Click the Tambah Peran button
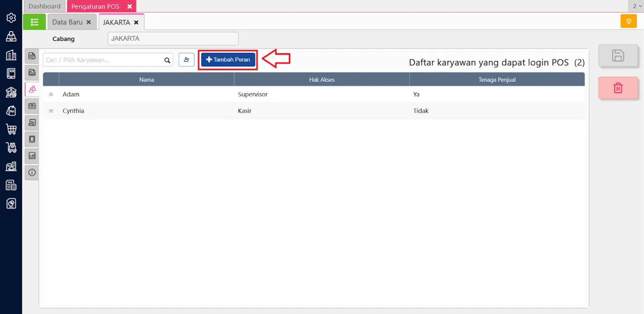This screenshot has width=644, height=314. 228,60
